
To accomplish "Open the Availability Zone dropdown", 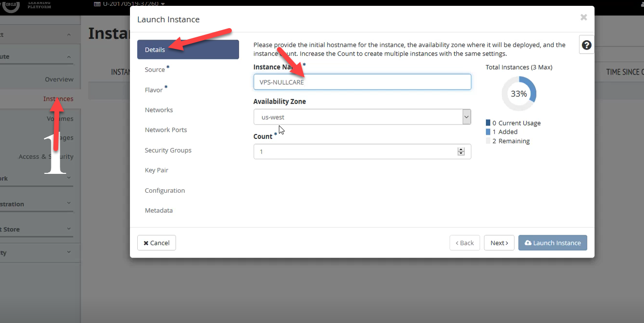I will point(362,117).
